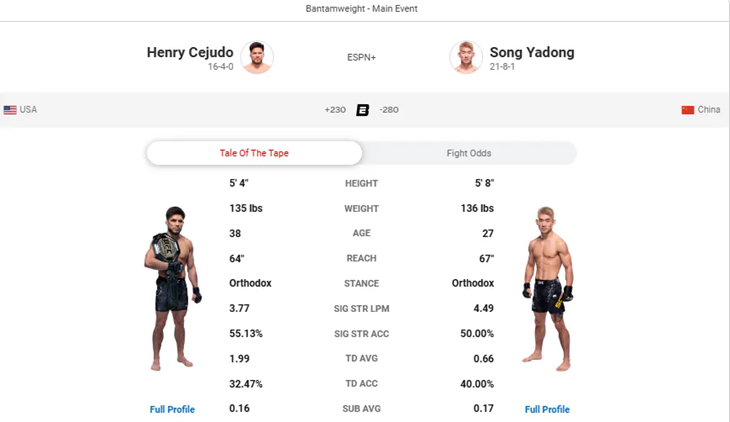Click the Henry Cejudo name heading
The height and width of the screenshot is (422, 730).
tap(190, 52)
